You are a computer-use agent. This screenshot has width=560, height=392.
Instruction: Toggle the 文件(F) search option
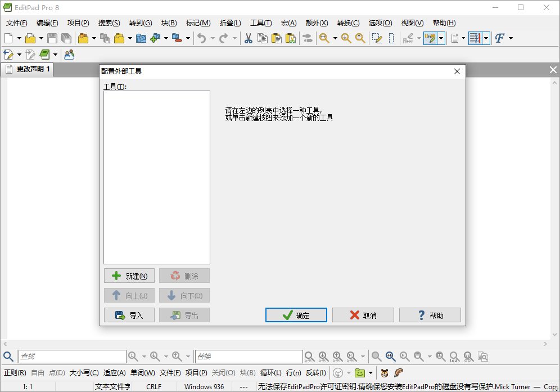coord(170,373)
